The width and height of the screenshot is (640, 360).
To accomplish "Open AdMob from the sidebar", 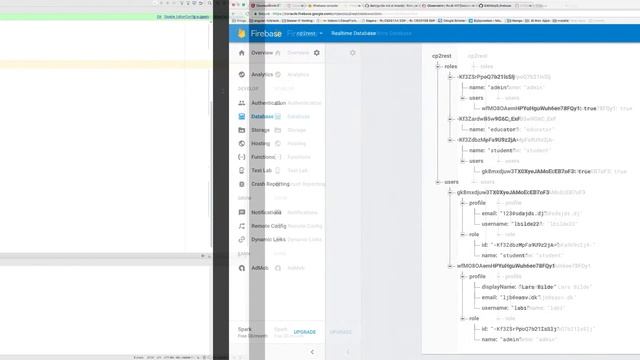I will [x=260, y=268].
